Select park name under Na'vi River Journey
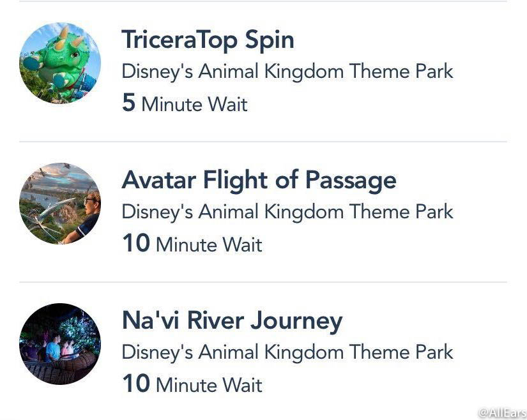The width and height of the screenshot is (527, 420). (287, 352)
